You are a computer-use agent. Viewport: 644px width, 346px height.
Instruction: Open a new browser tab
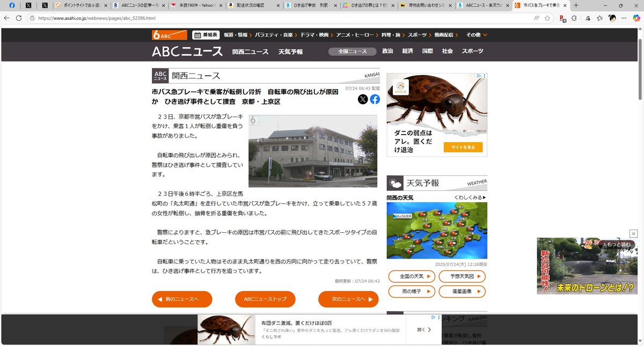[x=576, y=5]
